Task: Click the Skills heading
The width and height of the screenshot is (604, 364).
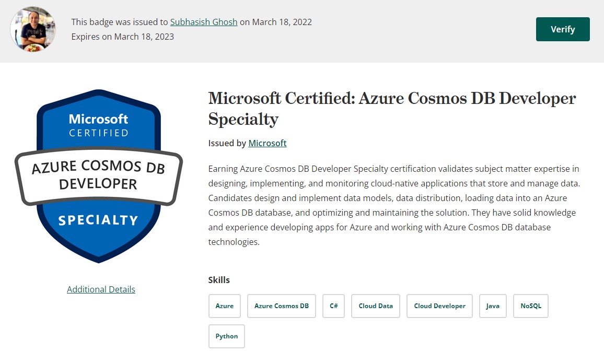Action: (219, 280)
